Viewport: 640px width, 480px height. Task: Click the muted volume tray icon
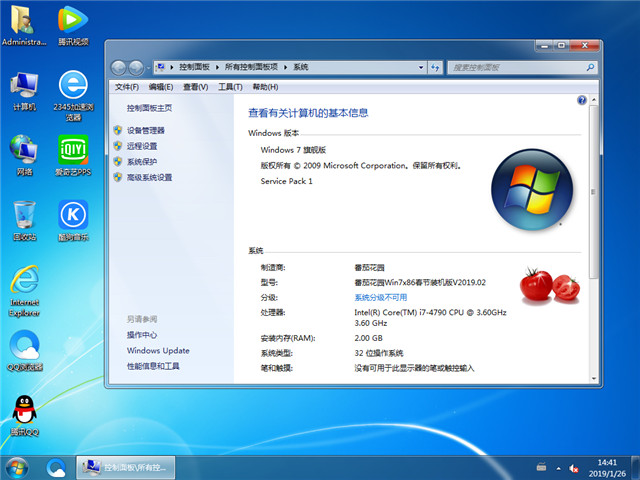pyautogui.click(x=573, y=468)
